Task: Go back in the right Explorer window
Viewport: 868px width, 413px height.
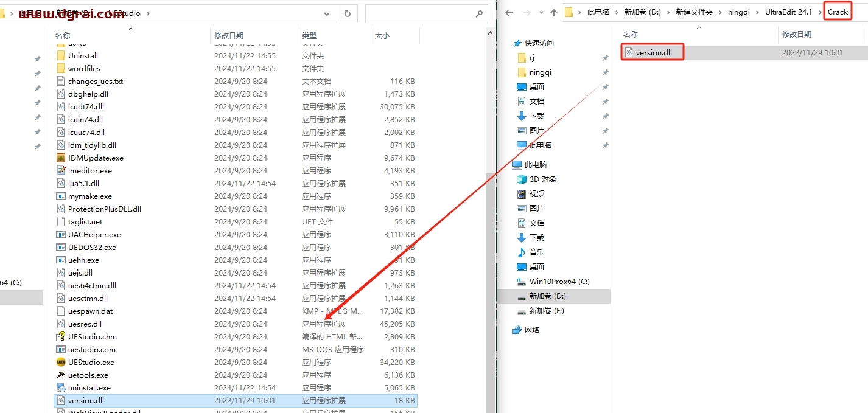Action: [x=509, y=12]
